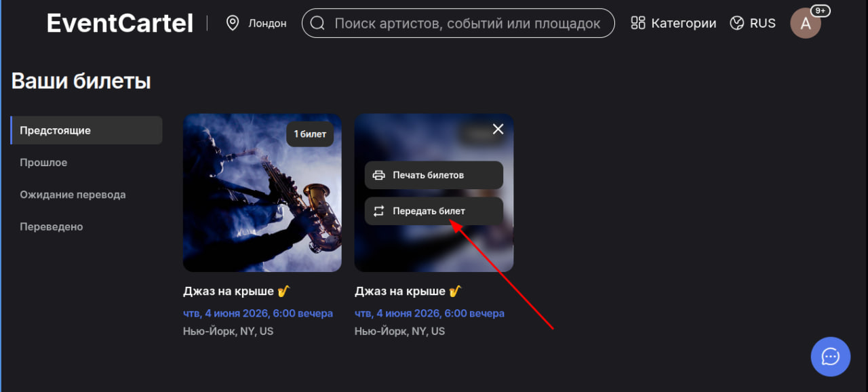Click the magnifier search icon
Viewport: 868px width, 392px height.
[x=317, y=23]
